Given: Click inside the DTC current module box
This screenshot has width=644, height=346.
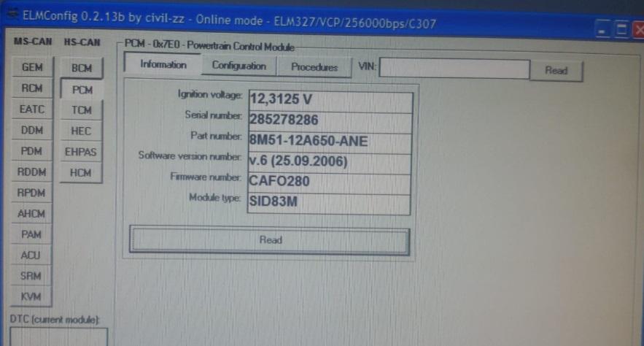Looking at the screenshot, I should (59, 337).
